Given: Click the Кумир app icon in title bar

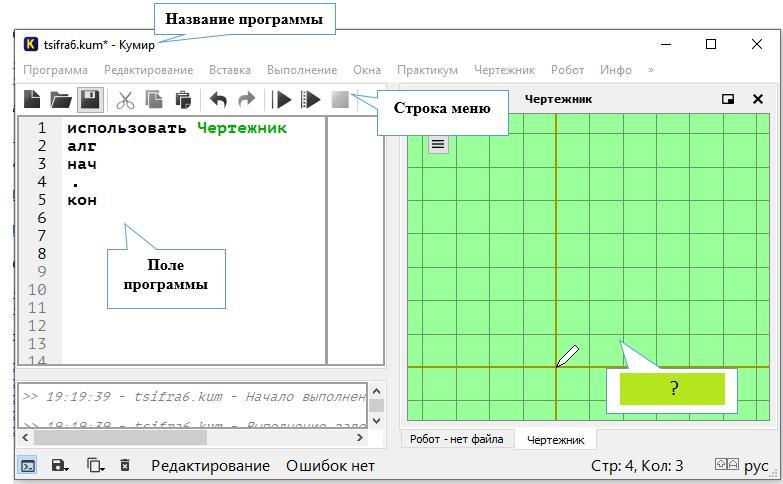Looking at the screenshot, I should pyautogui.click(x=31, y=44).
